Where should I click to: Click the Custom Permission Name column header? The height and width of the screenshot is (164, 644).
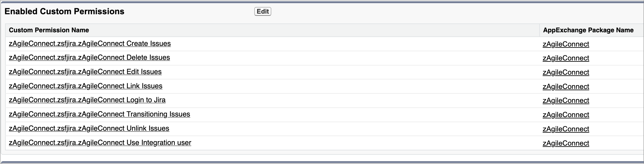pos(49,30)
